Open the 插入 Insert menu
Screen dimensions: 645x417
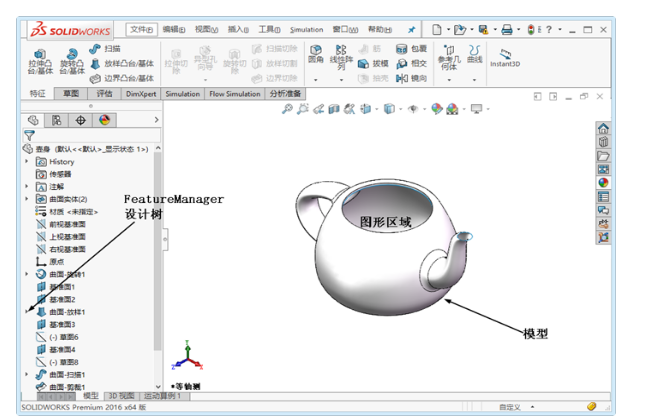coord(238,30)
